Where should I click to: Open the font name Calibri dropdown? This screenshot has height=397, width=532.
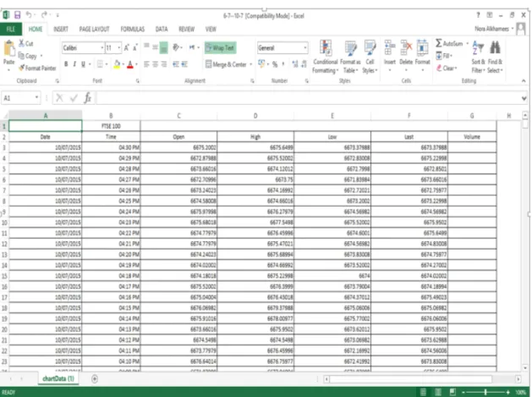tap(101, 48)
